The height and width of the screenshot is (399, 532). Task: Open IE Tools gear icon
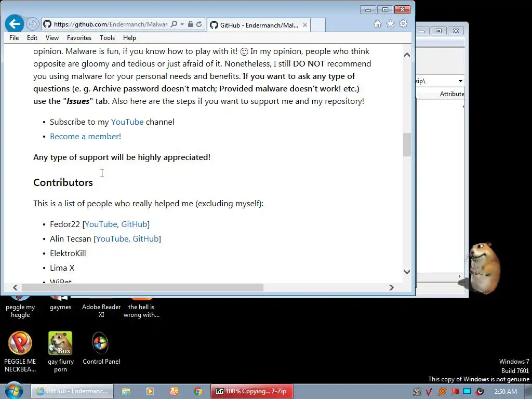coord(403,24)
